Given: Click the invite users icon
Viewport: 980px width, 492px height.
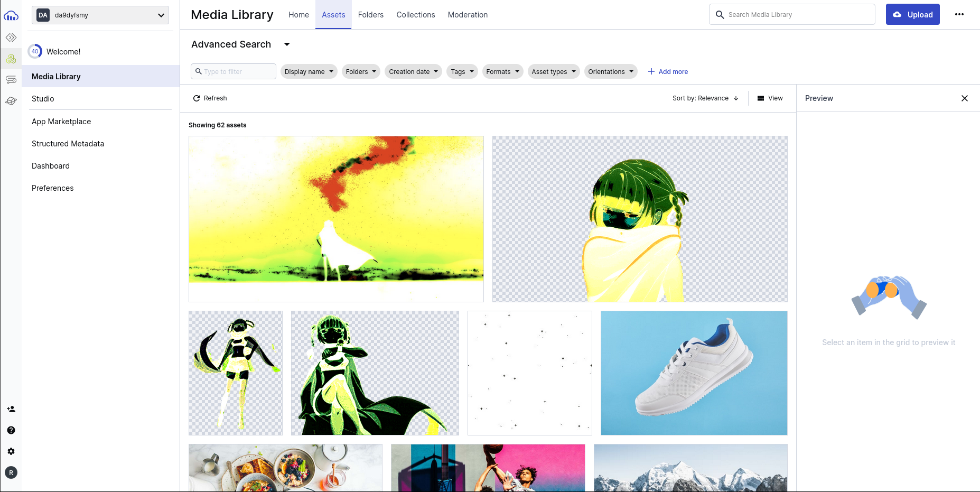Looking at the screenshot, I should [x=11, y=409].
